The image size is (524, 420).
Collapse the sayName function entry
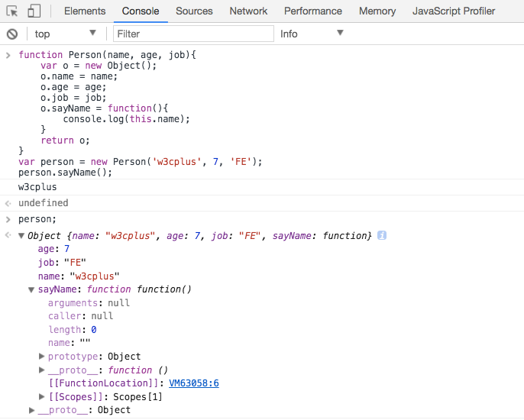pos(31,289)
